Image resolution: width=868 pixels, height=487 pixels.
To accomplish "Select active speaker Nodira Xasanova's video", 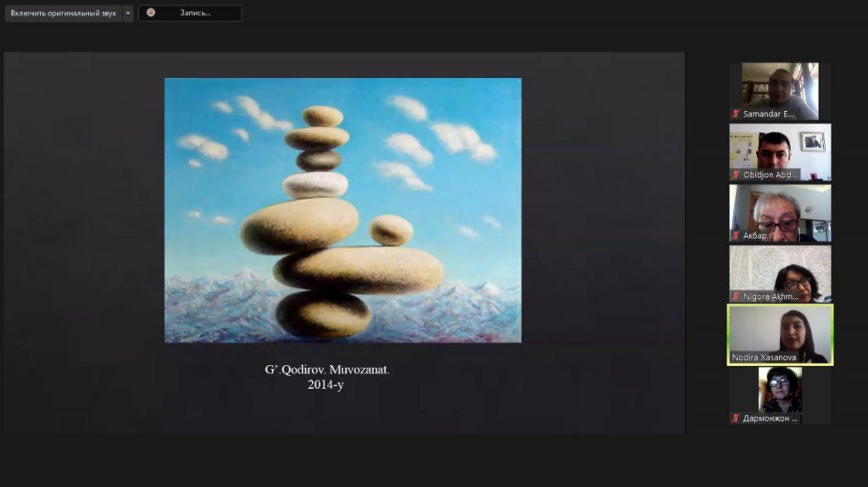I will point(780,329).
